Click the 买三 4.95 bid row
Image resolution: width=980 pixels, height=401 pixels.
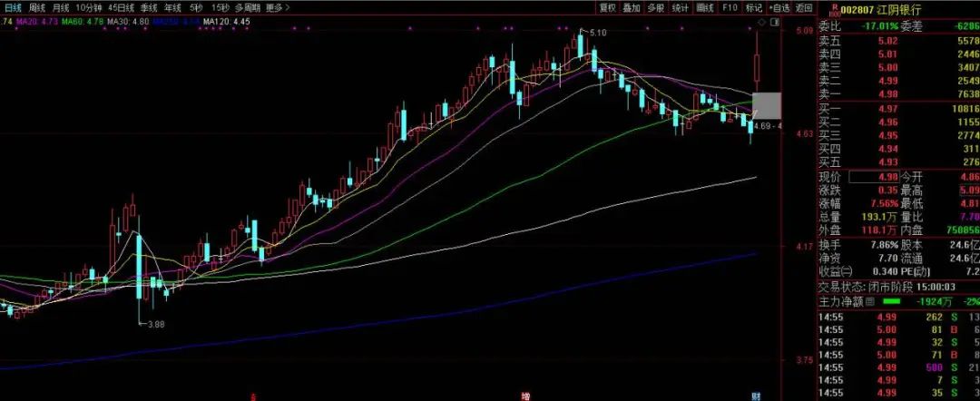pyautogui.click(x=898, y=135)
